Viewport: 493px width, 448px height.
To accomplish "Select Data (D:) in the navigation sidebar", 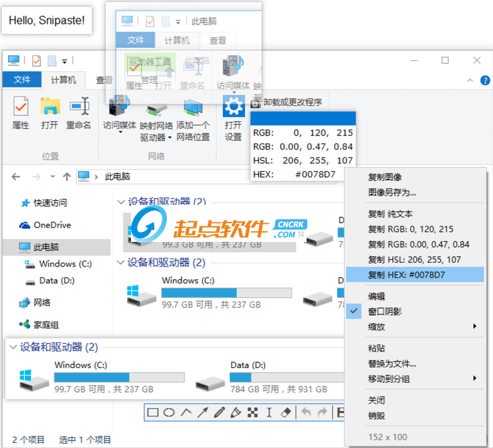I will pyautogui.click(x=50, y=280).
